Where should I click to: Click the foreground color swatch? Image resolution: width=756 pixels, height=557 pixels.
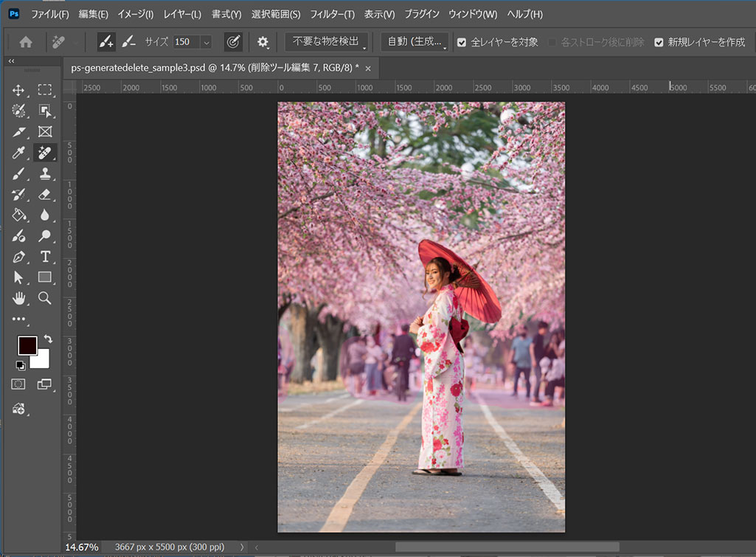(27, 345)
